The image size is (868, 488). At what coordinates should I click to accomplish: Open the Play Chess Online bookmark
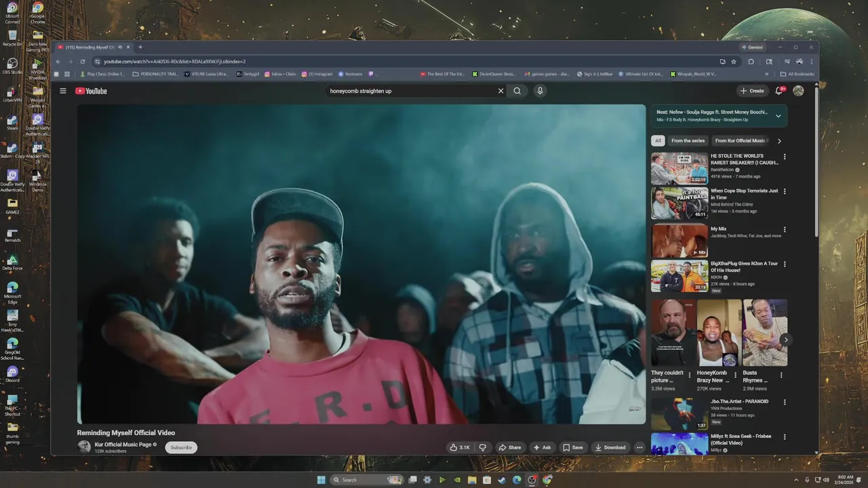click(102, 74)
